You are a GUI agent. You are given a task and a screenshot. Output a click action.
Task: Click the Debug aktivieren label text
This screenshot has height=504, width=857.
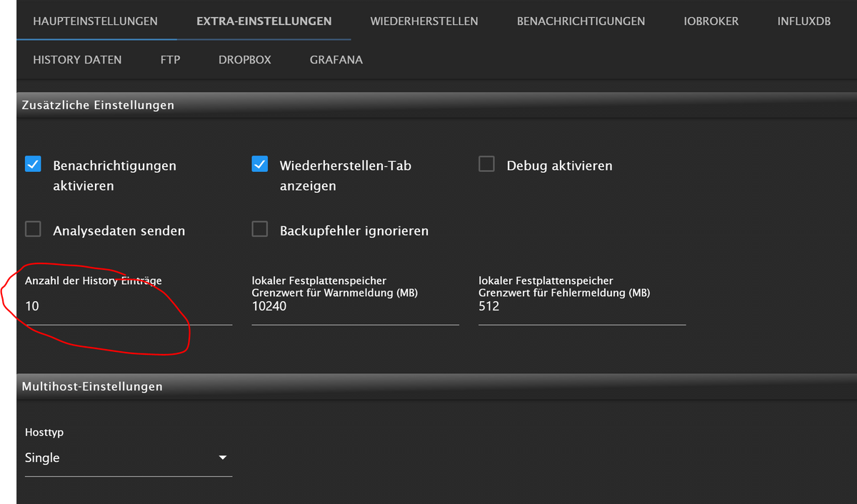(x=559, y=166)
